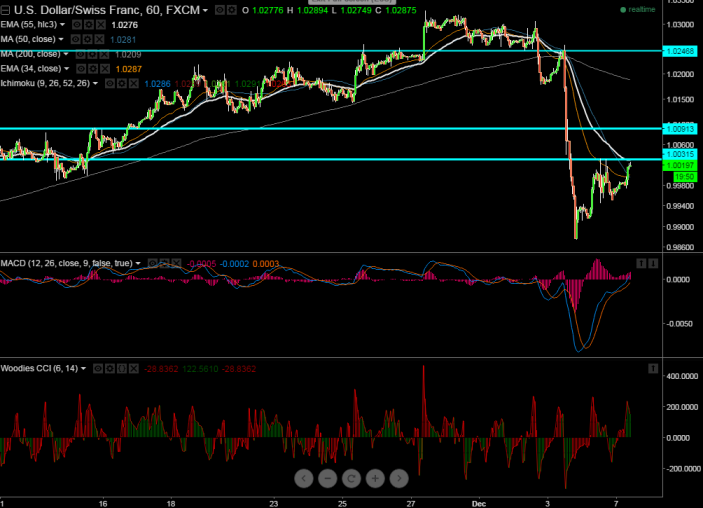Zoom in the chart with the plus button
The width and height of the screenshot is (703, 508).
click(x=375, y=478)
